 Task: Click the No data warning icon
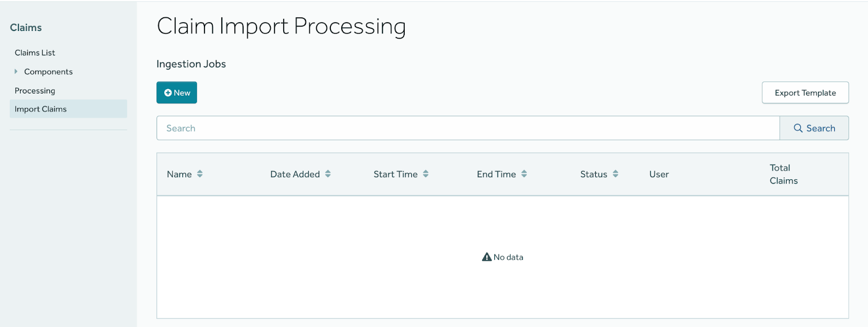[x=487, y=257]
